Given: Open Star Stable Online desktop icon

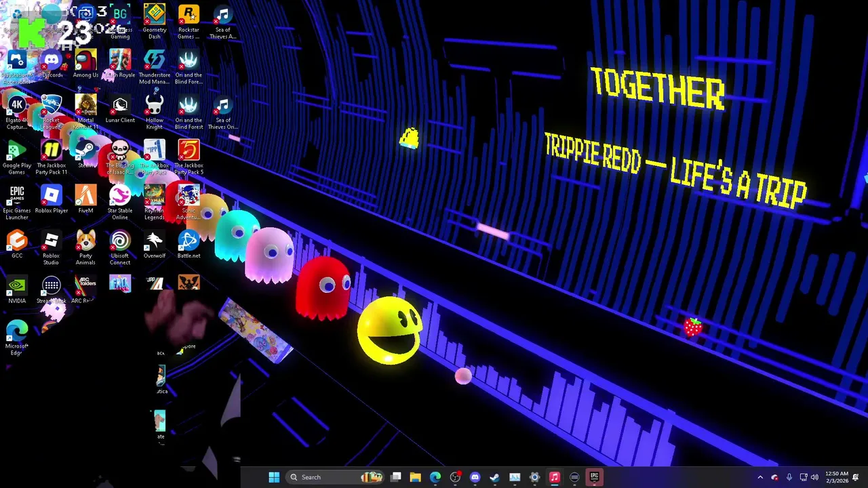Looking at the screenshot, I should click(x=120, y=203).
